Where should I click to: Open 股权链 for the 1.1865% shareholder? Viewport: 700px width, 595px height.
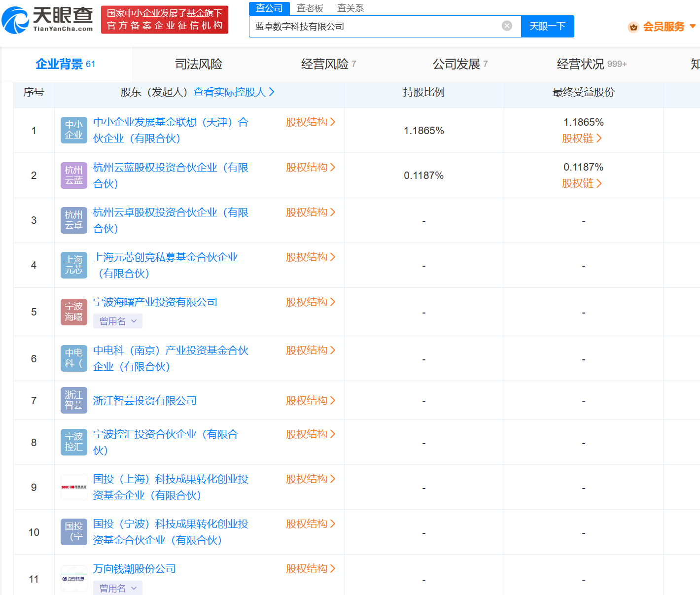point(582,139)
